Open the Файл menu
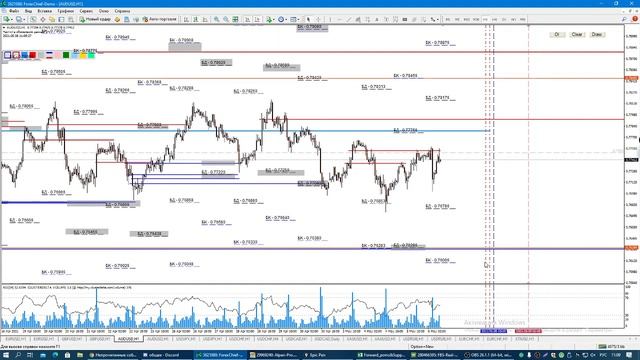640x360 pixels. click(x=13, y=11)
